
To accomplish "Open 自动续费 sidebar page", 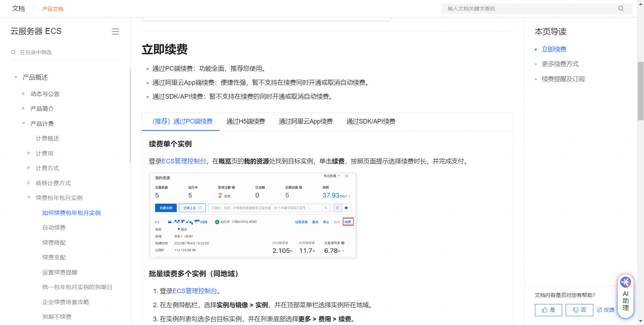I will click(54, 228).
